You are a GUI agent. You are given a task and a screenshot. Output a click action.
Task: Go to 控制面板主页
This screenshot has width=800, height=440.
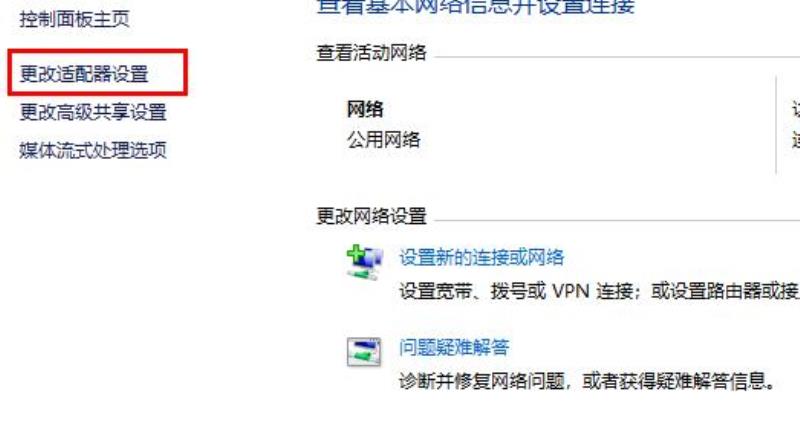(x=74, y=19)
